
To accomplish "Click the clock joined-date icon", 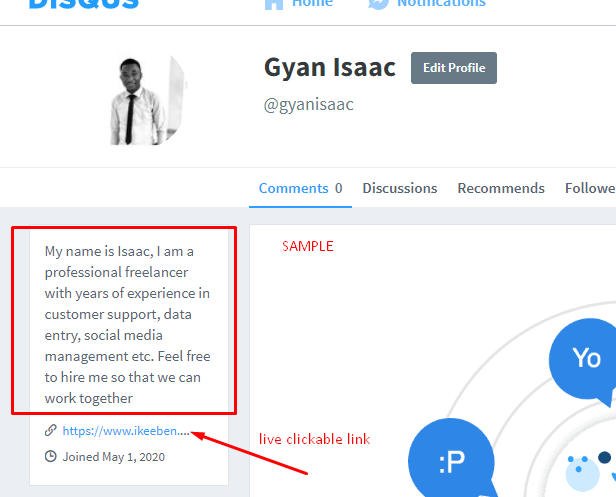I will pyautogui.click(x=51, y=456).
